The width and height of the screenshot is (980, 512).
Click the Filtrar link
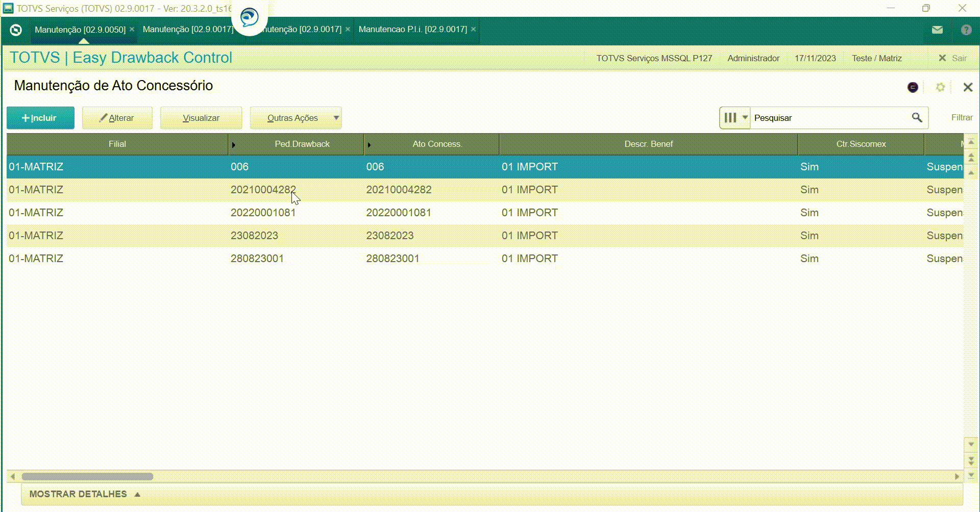(x=962, y=118)
